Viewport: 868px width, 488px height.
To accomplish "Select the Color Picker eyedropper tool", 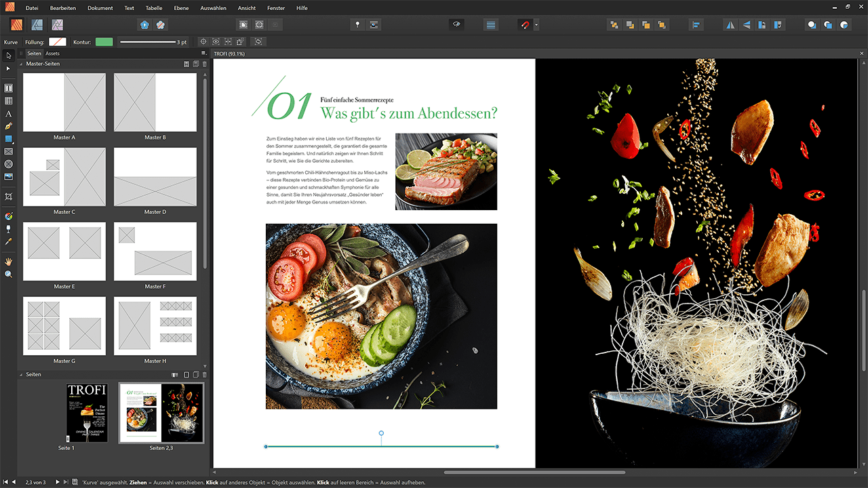I will click(x=9, y=241).
